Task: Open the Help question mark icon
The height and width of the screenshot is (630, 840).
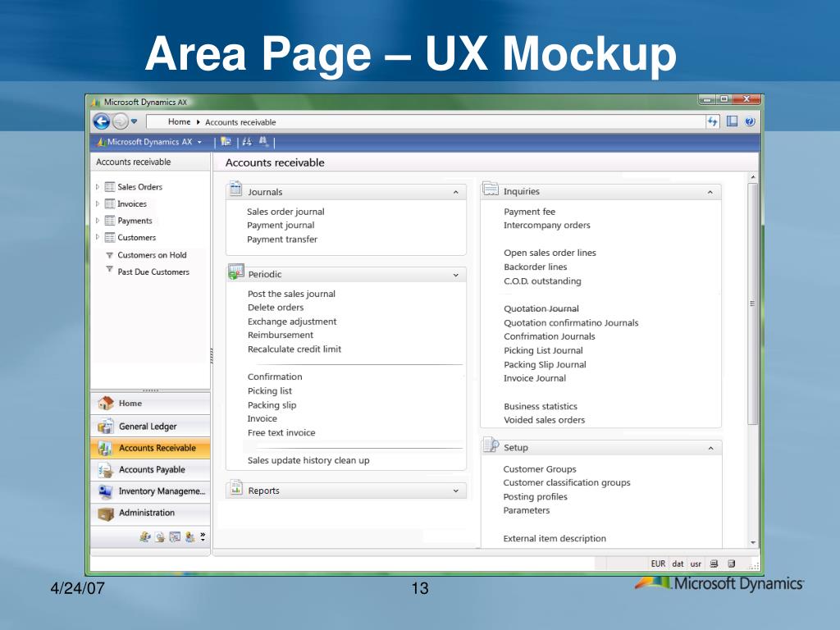Action: pos(750,121)
